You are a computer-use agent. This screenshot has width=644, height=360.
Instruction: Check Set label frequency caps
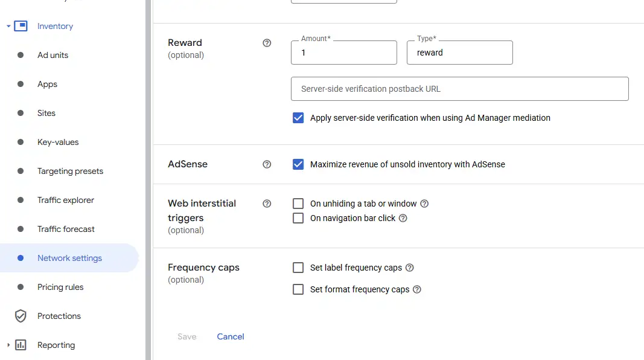(298, 268)
